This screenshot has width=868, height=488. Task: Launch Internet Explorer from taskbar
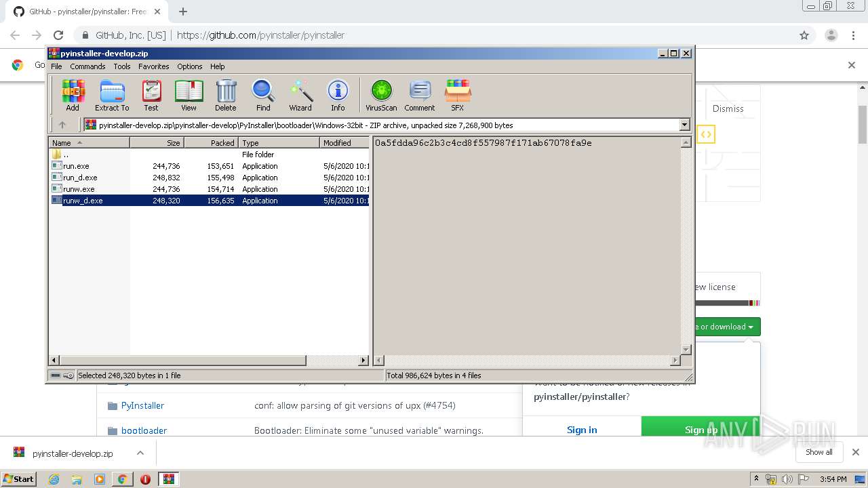pyautogui.click(x=54, y=479)
